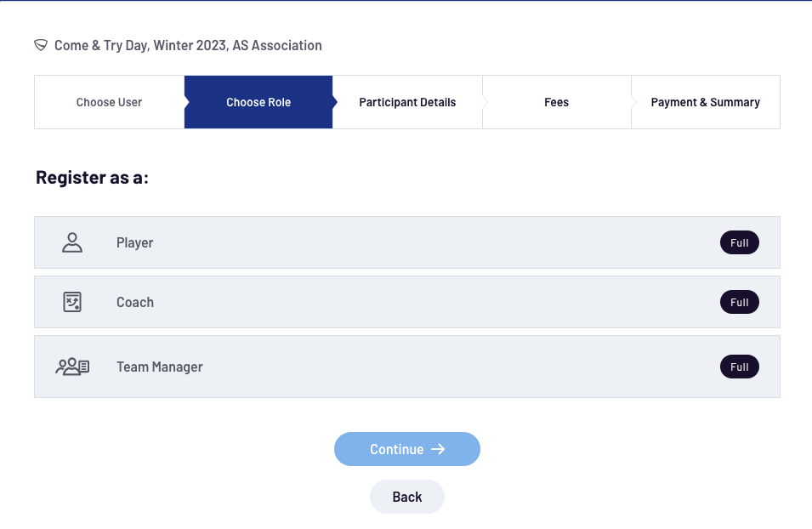Click the Full badge on the Coach row
Screen dimensions: 812x529
[x=739, y=302]
